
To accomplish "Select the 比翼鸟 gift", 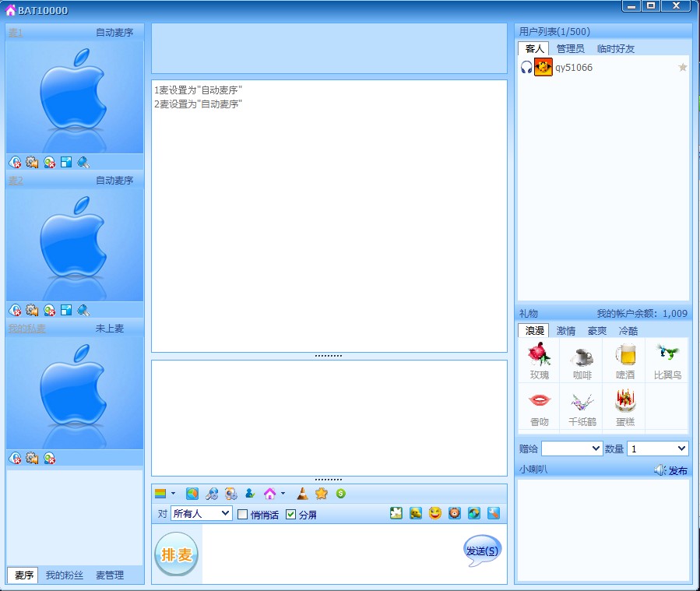I will point(667,361).
